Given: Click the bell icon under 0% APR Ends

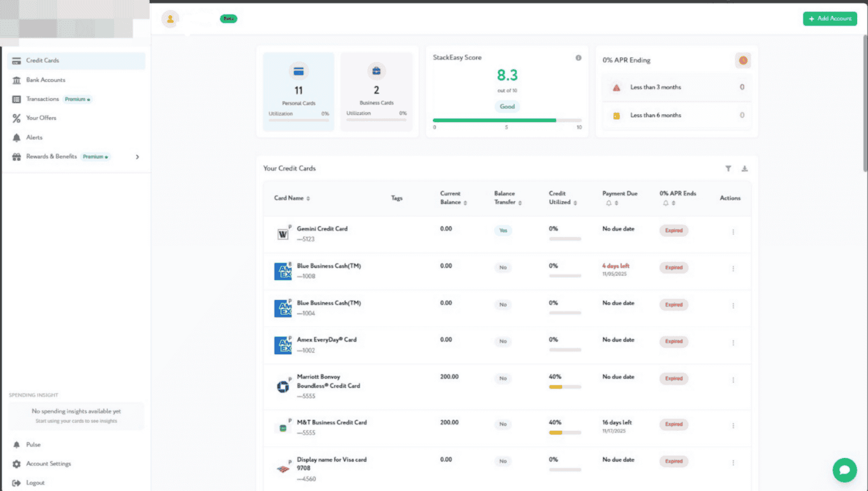Looking at the screenshot, I should (x=665, y=202).
